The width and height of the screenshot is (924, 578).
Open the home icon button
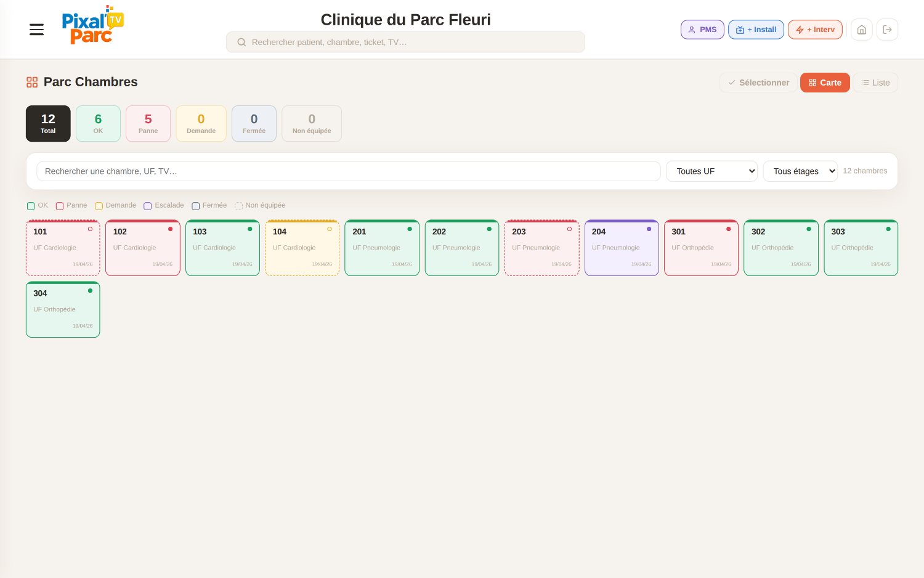(861, 30)
